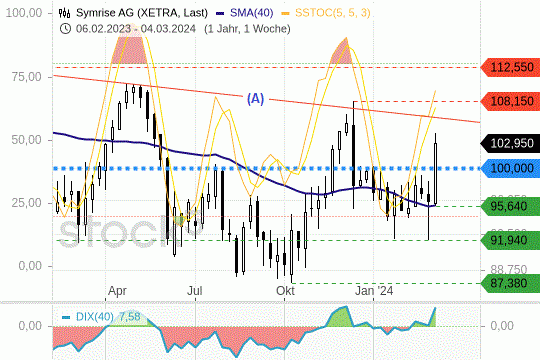Click the SMA(40) legend label

point(251,13)
